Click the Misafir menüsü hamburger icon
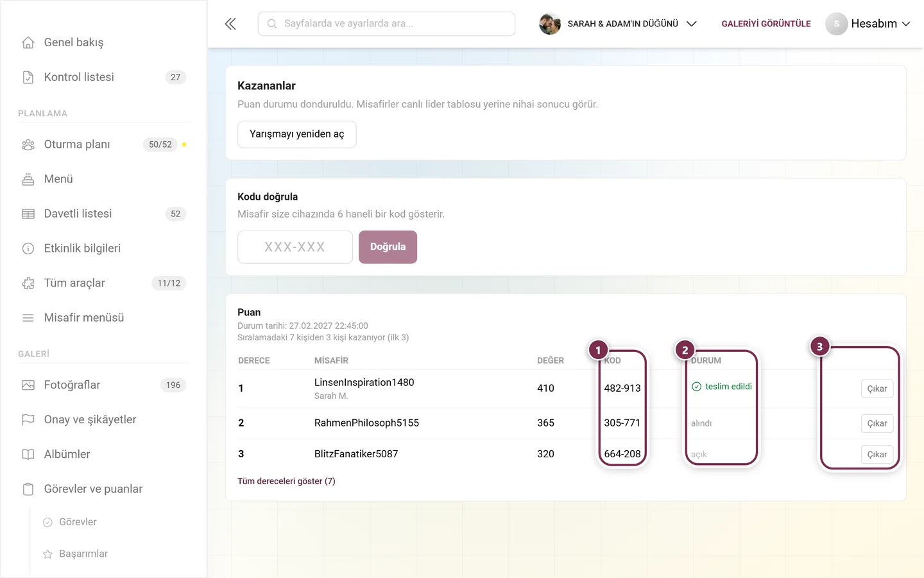 (x=28, y=318)
